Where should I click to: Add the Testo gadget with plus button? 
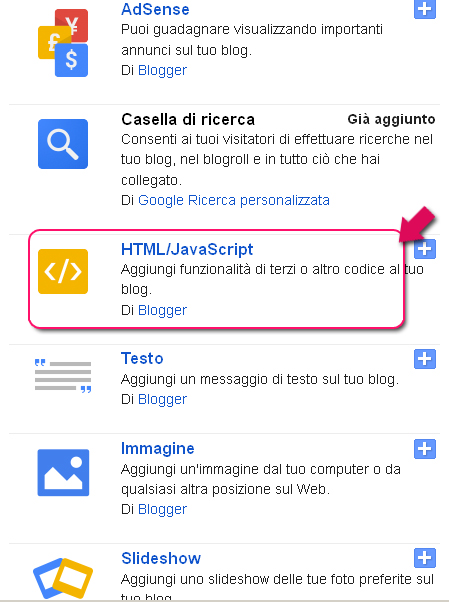425,359
